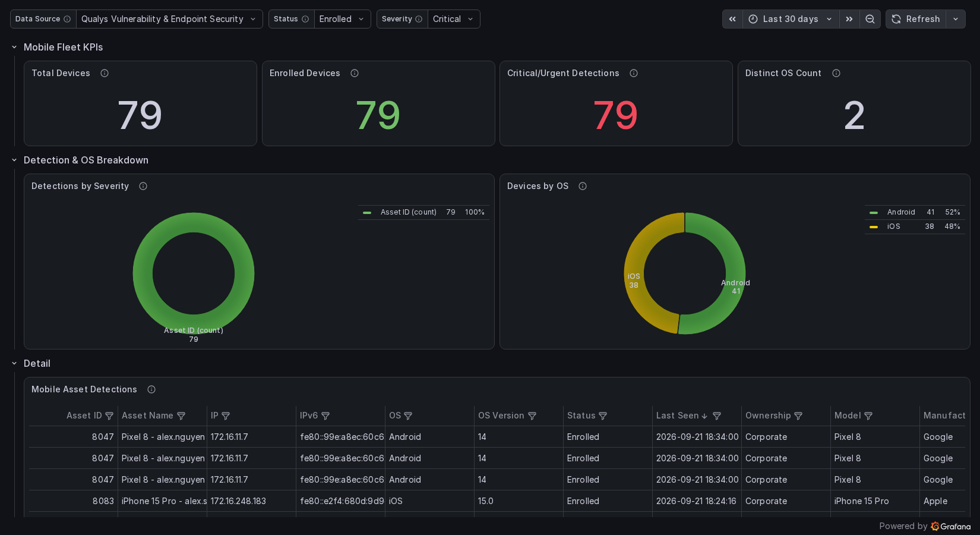Filter the IPv6 column
Viewport: 980px width, 535px height.
(325, 416)
